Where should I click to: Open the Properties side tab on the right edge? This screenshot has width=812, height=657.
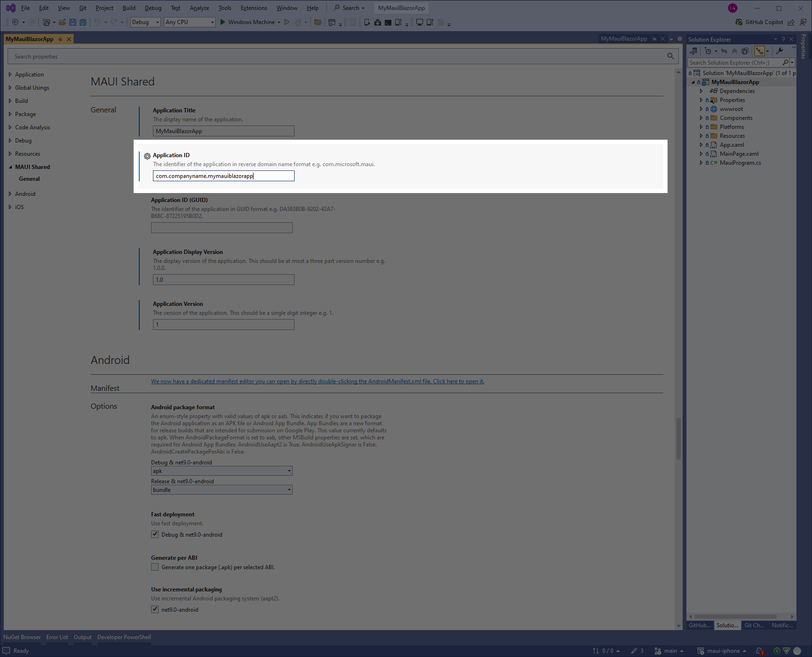pos(804,46)
